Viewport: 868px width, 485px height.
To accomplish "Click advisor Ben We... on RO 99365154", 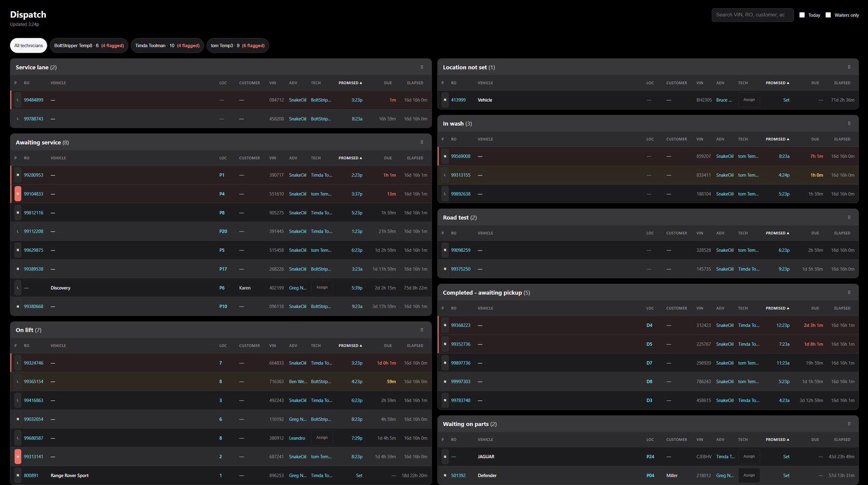I will pyautogui.click(x=298, y=382).
